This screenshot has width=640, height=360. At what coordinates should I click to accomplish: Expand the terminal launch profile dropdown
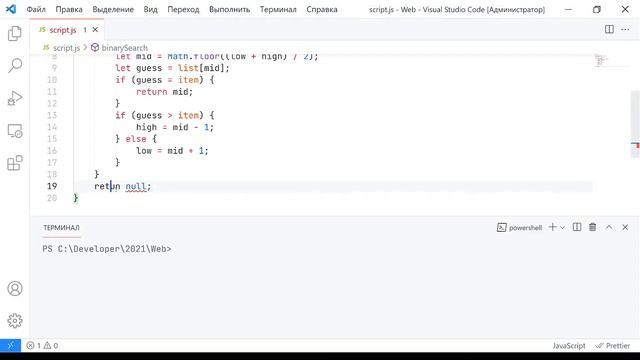pyautogui.click(x=562, y=227)
